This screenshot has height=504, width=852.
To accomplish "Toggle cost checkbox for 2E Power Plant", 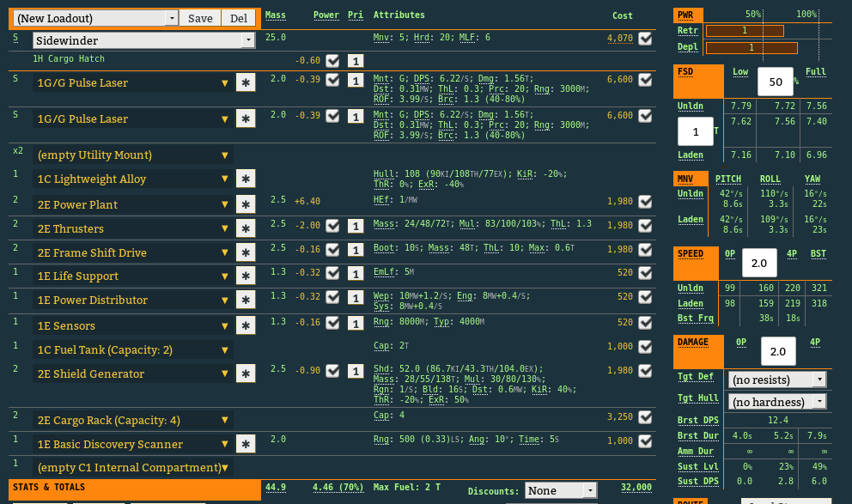I will click(x=645, y=202).
